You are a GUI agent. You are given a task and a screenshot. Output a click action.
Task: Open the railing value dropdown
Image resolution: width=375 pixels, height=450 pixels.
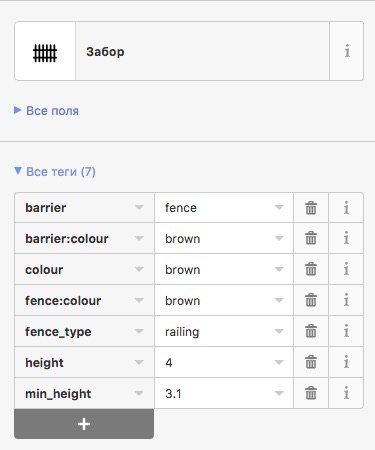[x=279, y=331]
